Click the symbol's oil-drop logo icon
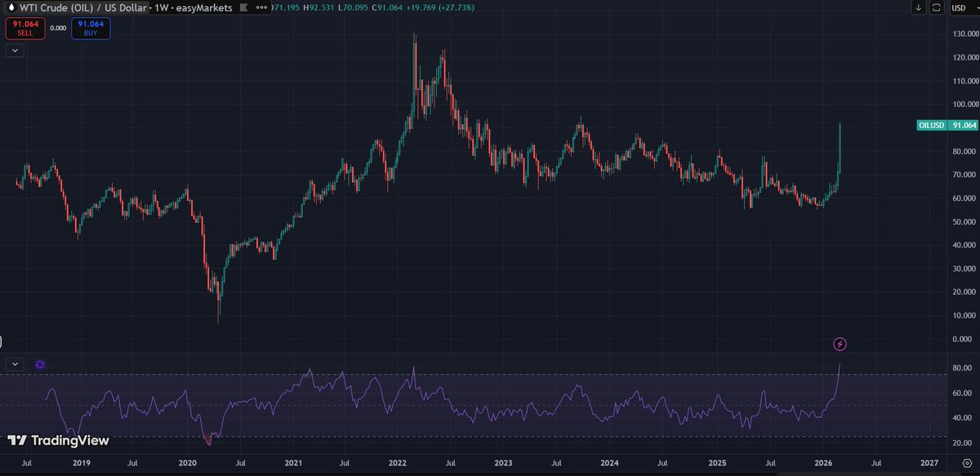This screenshot has width=980, height=476. pos(10,7)
